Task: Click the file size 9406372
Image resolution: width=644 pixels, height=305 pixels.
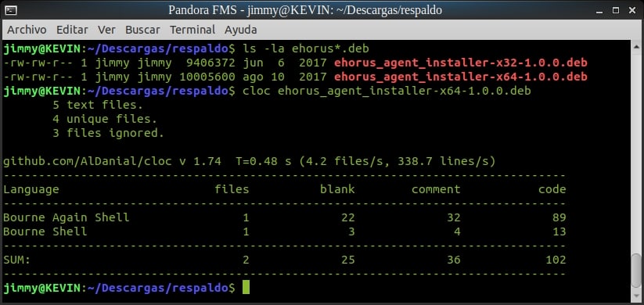Action: pyautogui.click(x=210, y=63)
